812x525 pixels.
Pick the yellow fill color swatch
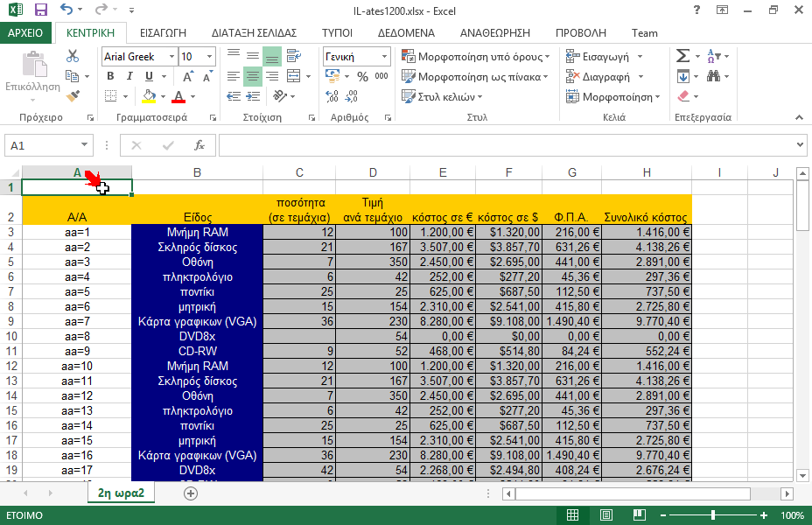pos(149,96)
